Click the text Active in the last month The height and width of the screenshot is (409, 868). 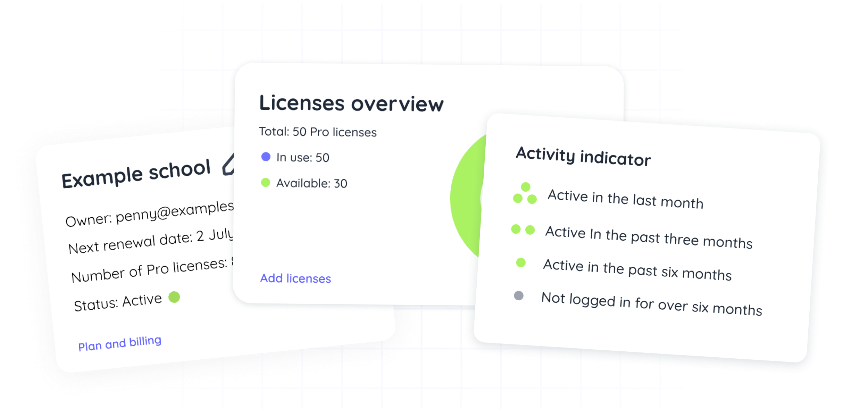point(625,199)
